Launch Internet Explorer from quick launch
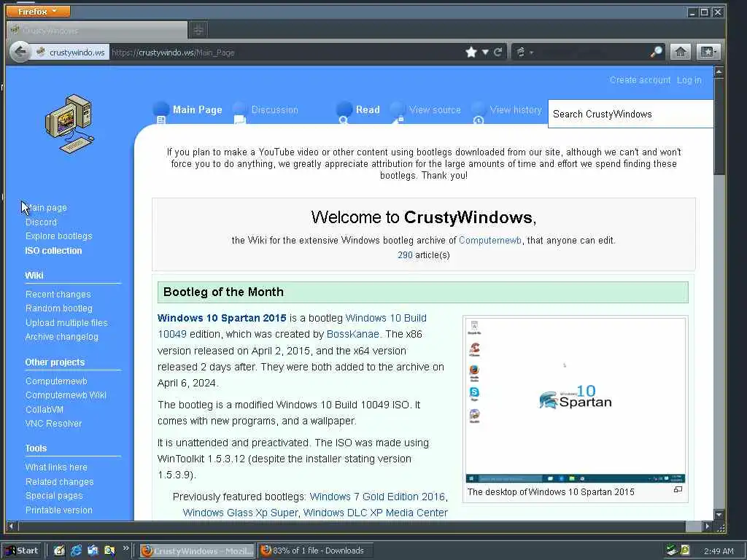This screenshot has height=560, width=747. click(76, 551)
